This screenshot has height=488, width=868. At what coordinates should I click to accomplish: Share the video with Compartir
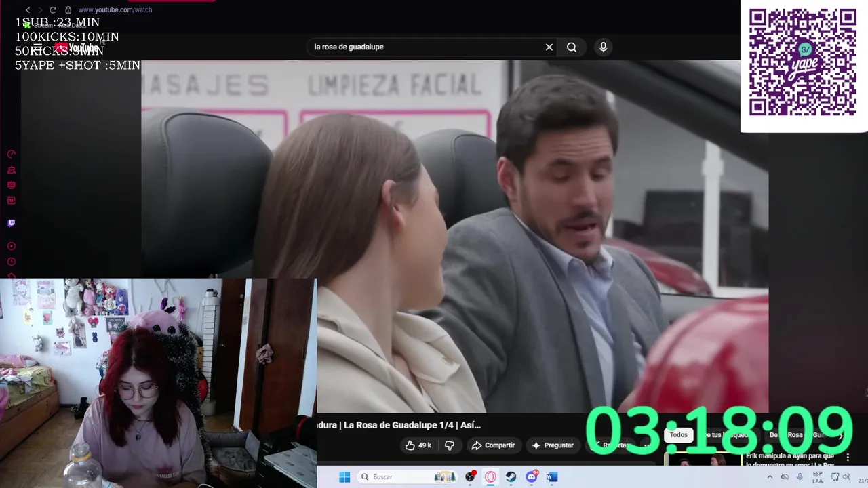(x=493, y=445)
